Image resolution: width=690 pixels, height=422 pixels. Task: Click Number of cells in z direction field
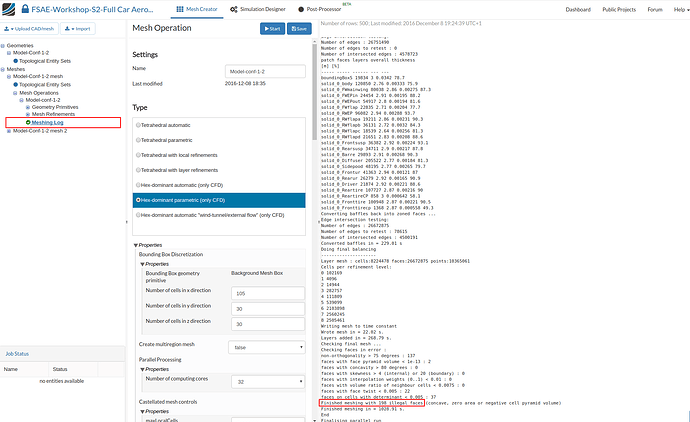268,324
